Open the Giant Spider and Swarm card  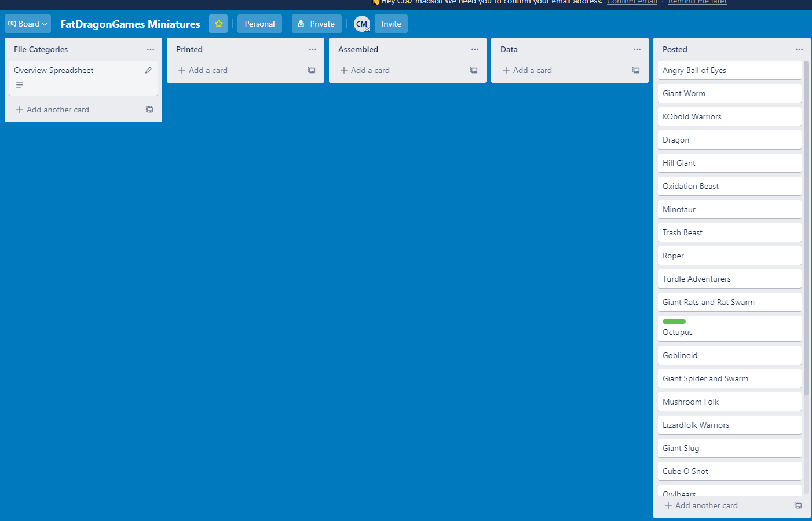click(730, 378)
